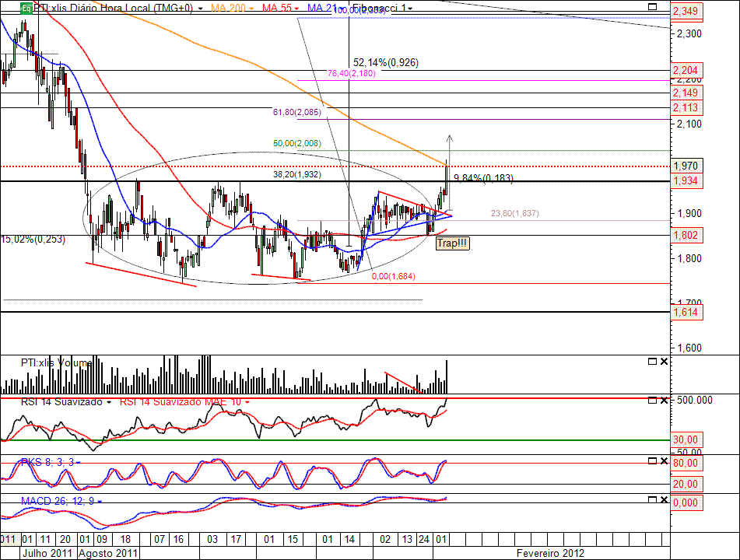Maximize the RSI 14 Suavizado panel
The height and width of the screenshot is (560, 740).
(x=652, y=400)
